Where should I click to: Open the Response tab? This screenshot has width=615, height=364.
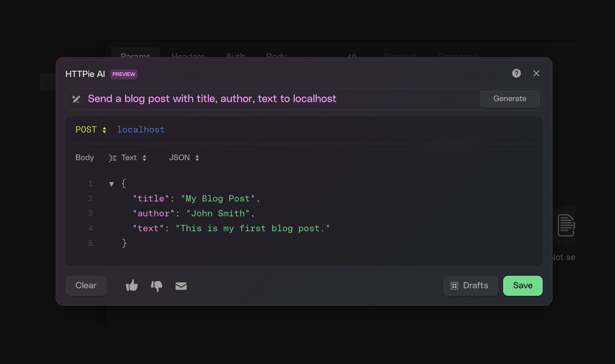pyautogui.click(x=458, y=56)
